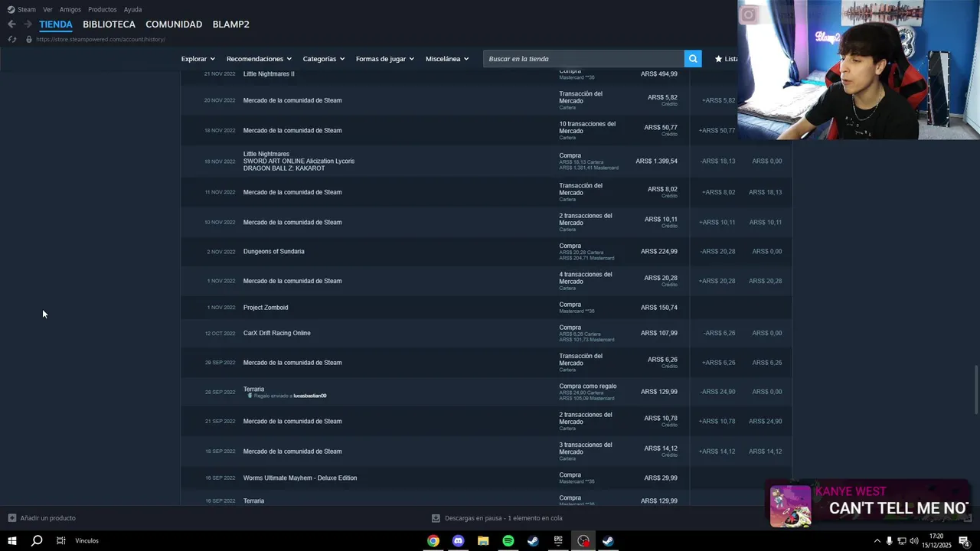Click the Steam logo menu
980x551 pixels.
[21, 10]
